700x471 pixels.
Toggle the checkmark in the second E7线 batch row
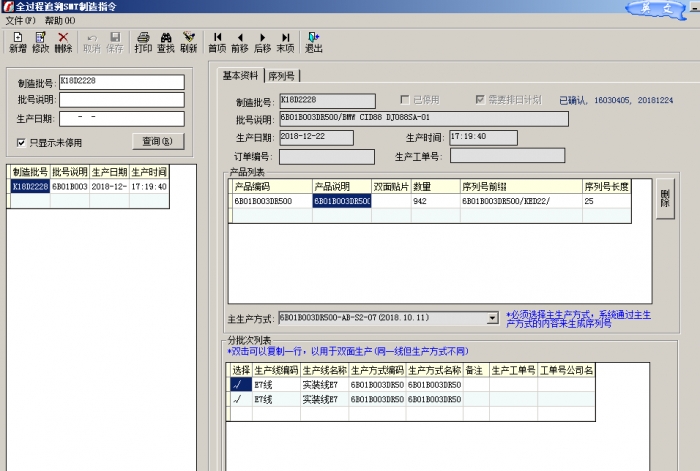pos(242,399)
